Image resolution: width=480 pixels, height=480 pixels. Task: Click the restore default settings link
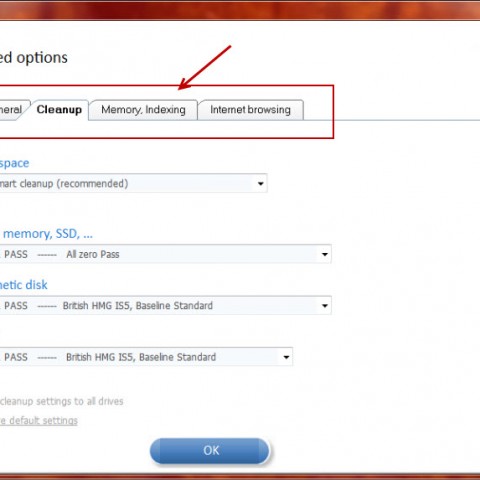(x=39, y=421)
